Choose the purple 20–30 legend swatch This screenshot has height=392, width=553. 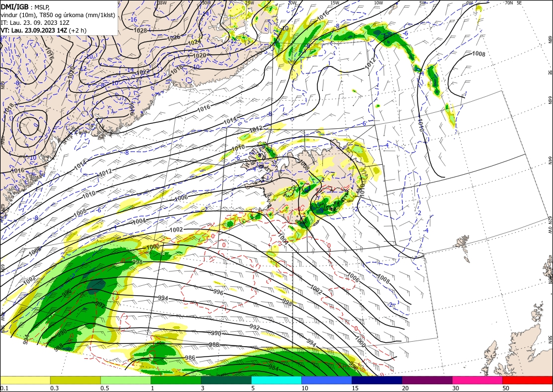click(x=427, y=380)
